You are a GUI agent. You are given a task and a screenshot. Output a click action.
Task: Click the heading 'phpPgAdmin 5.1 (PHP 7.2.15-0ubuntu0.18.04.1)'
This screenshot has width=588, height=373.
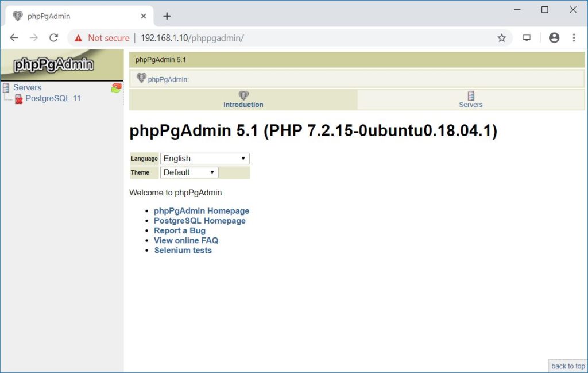(x=313, y=131)
